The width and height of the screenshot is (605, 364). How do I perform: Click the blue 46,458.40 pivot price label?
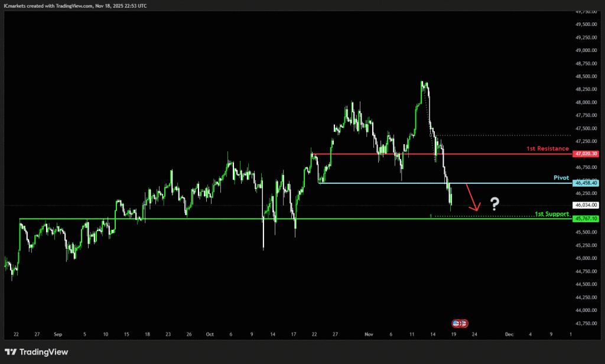pos(585,183)
